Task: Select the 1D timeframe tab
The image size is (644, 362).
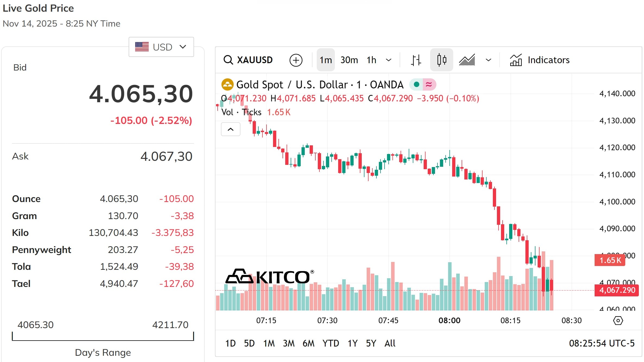Action: (x=230, y=343)
